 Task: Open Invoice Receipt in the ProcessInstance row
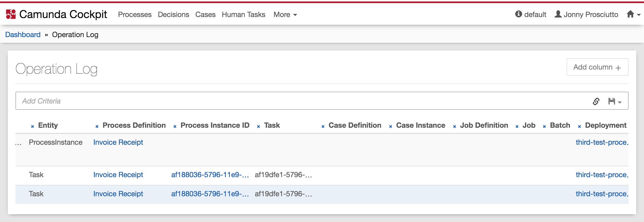click(x=118, y=142)
